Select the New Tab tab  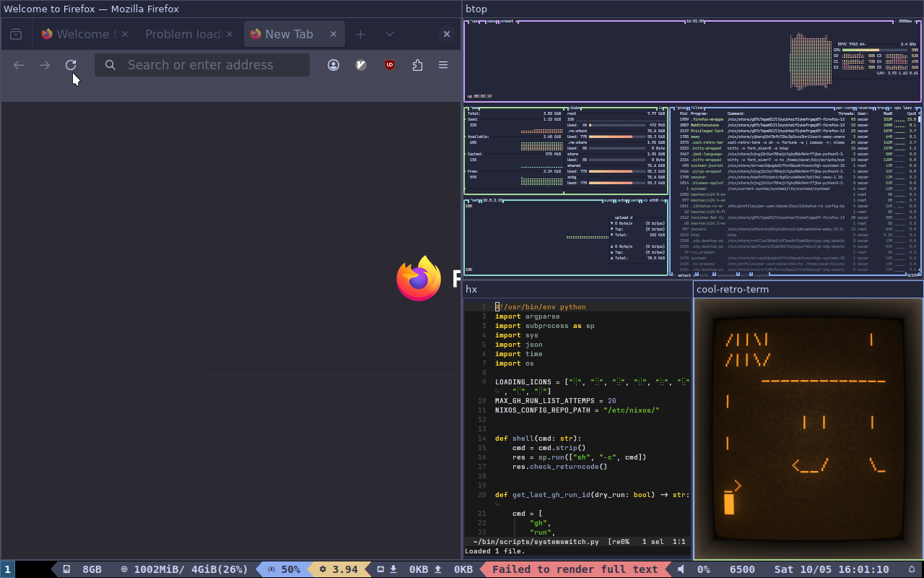coord(295,34)
